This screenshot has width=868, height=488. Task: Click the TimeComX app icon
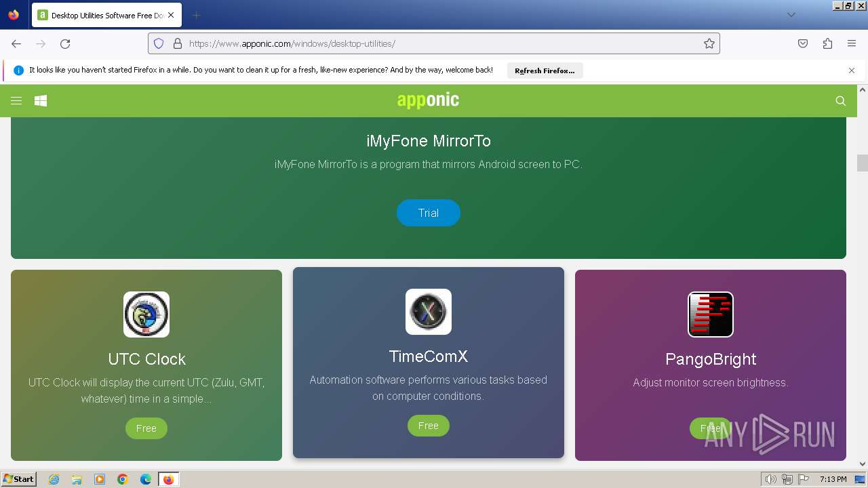pyautogui.click(x=429, y=312)
